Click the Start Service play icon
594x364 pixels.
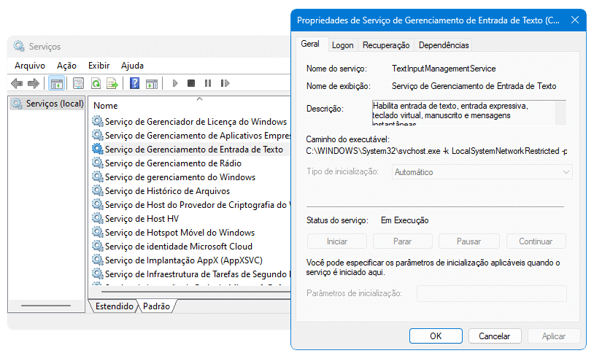tap(175, 83)
